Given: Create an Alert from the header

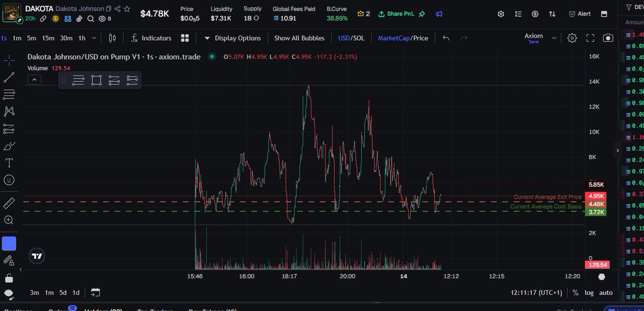Looking at the screenshot, I should (x=580, y=14).
